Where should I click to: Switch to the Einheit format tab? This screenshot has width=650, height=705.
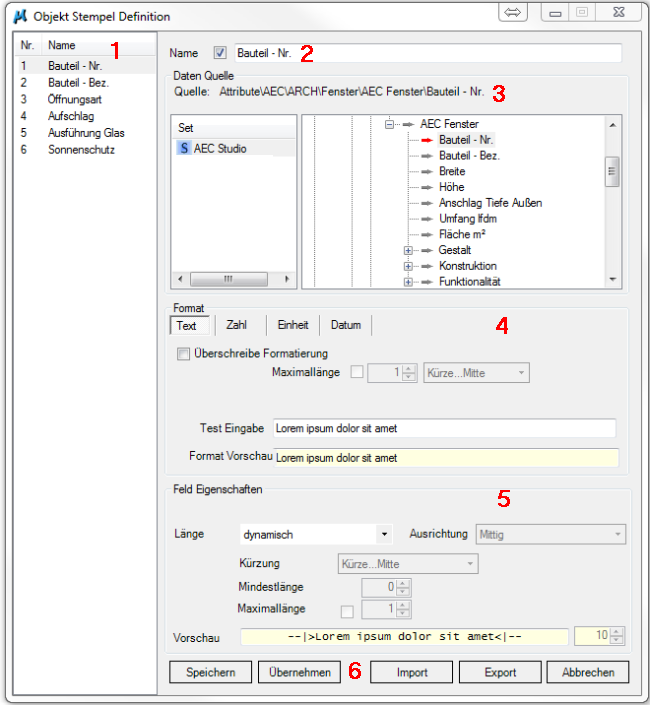coord(293,325)
